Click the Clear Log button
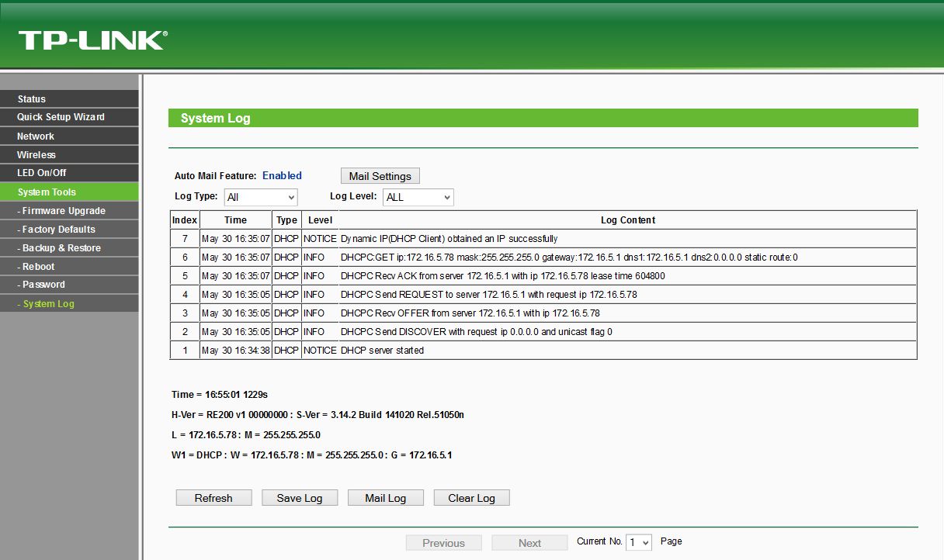This screenshot has height=560, width=944. (x=471, y=498)
